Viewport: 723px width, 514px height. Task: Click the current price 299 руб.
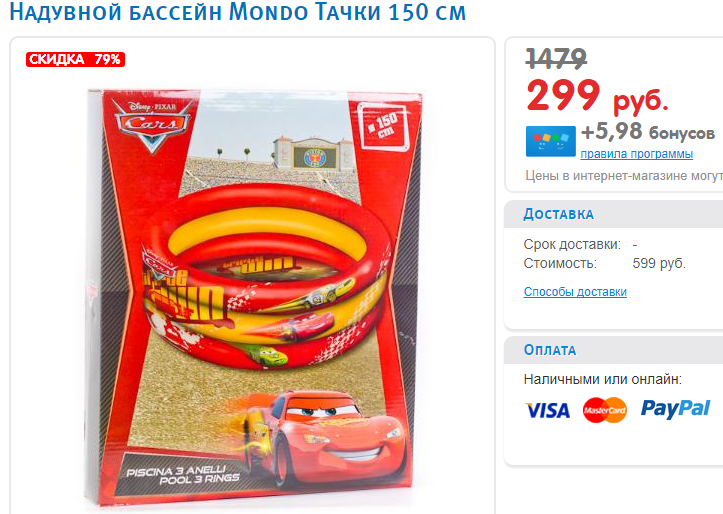(x=598, y=95)
